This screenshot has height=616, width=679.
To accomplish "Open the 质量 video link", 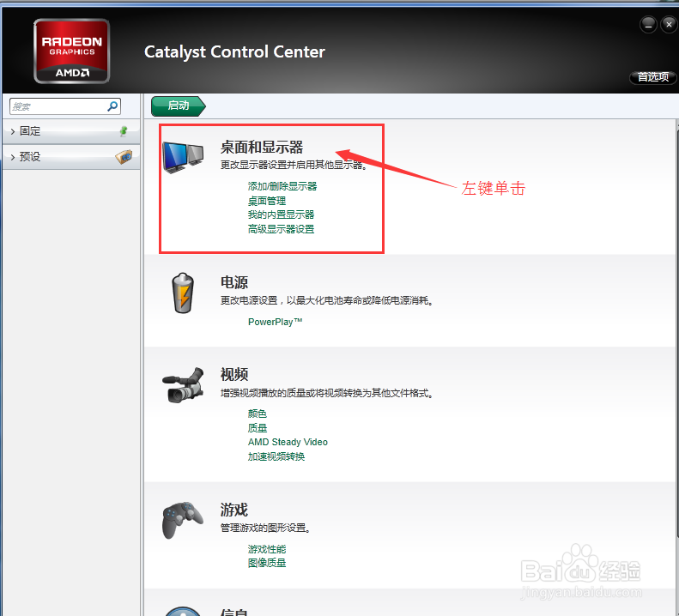I will pyautogui.click(x=258, y=428).
